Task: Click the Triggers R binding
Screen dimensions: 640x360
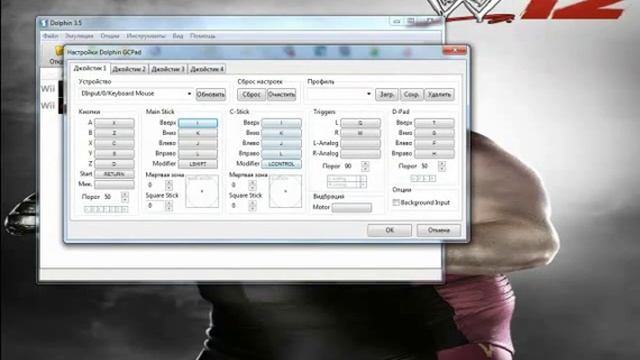Action: (360, 133)
